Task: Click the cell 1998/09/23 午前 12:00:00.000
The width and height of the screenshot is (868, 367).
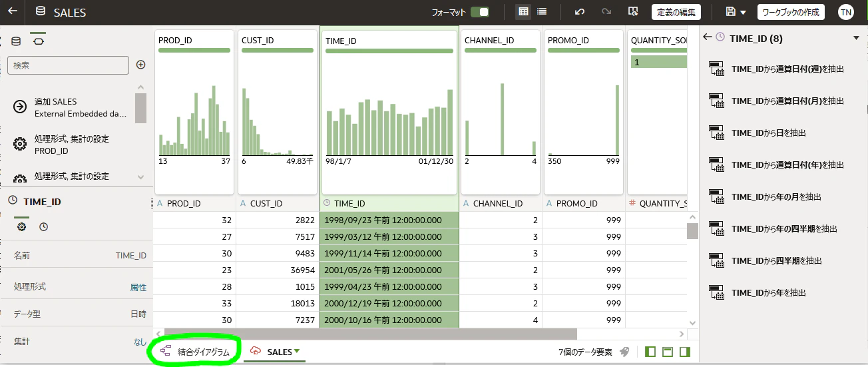Action: 389,220
